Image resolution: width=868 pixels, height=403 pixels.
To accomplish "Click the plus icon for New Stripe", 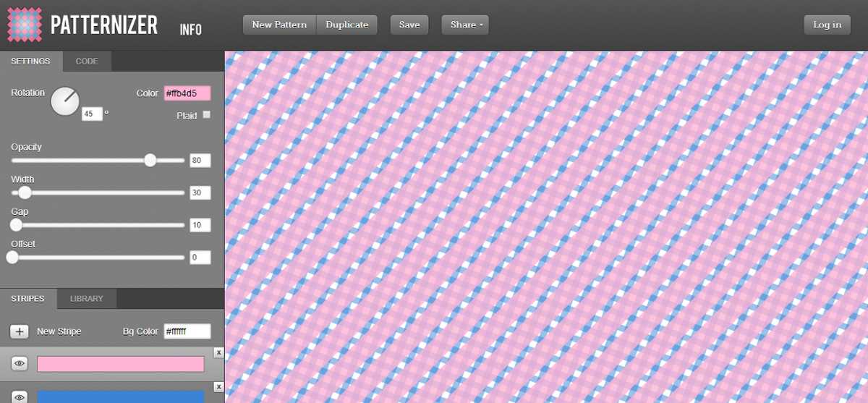I will 20,331.
